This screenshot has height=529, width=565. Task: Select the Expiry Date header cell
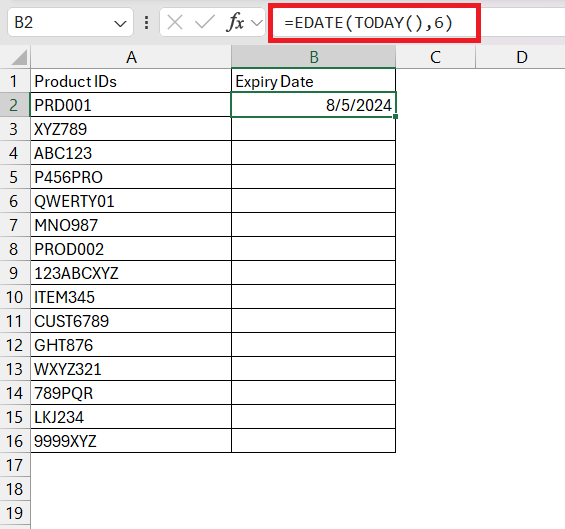tap(313, 81)
